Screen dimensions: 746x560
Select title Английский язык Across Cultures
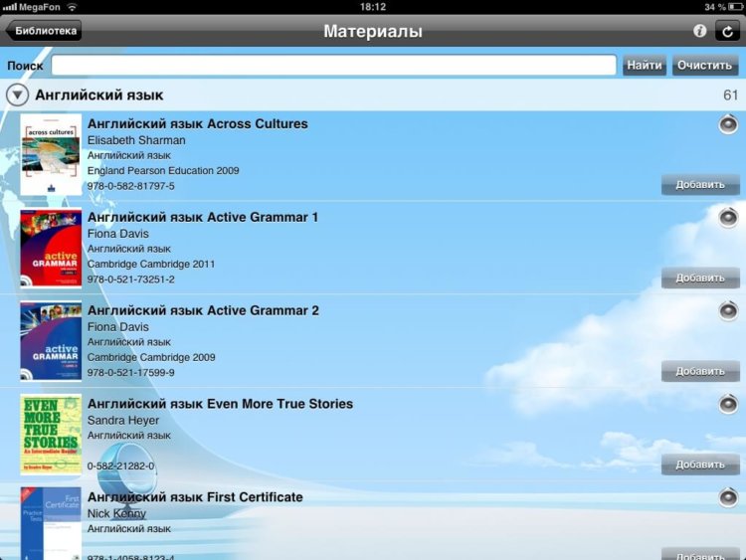tap(198, 123)
